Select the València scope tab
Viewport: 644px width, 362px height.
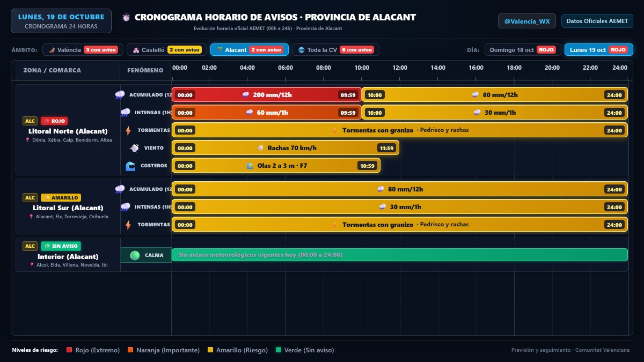(x=83, y=50)
